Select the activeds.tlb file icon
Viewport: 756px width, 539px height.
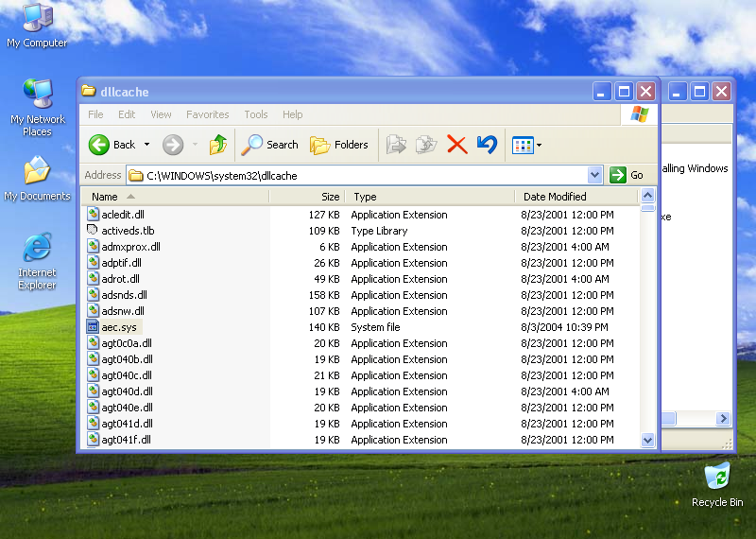(x=93, y=230)
